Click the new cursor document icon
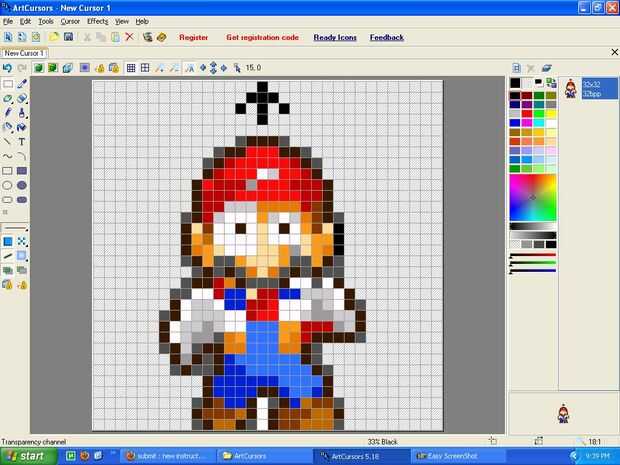 coord(8,37)
